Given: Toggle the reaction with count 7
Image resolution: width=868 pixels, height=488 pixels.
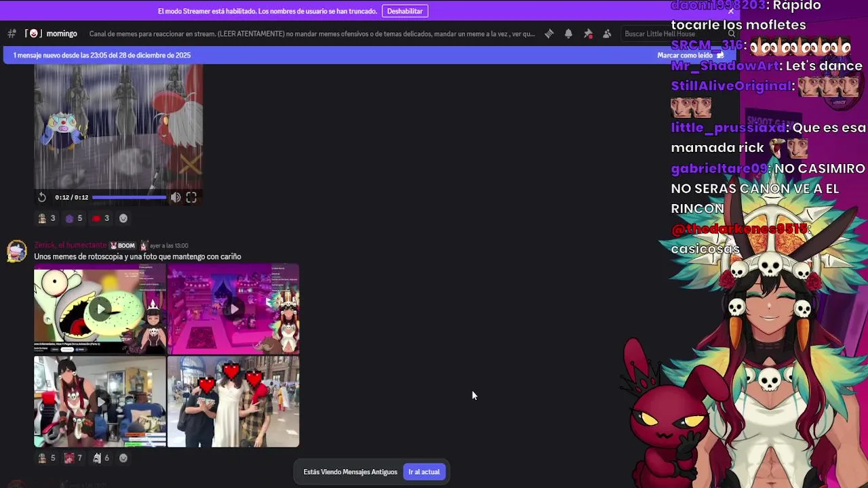Looking at the screenshot, I should tap(73, 458).
